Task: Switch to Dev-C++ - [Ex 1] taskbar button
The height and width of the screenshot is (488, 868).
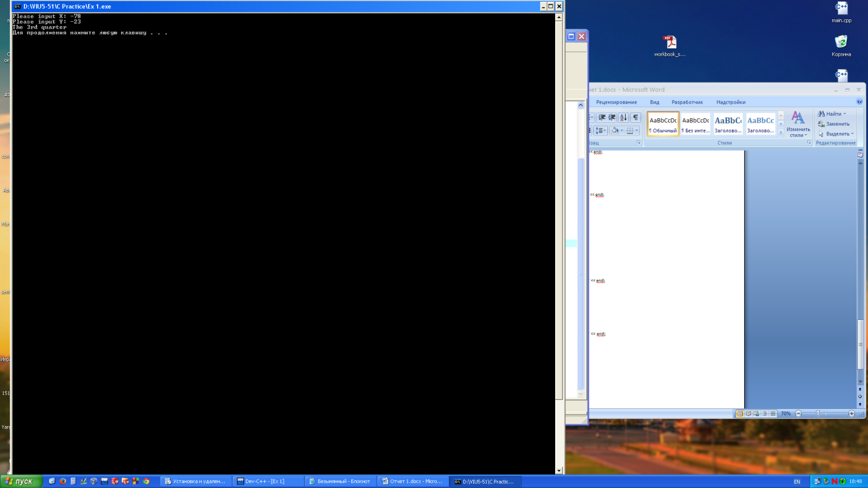Action: pyautogui.click(x=268, y=481)
